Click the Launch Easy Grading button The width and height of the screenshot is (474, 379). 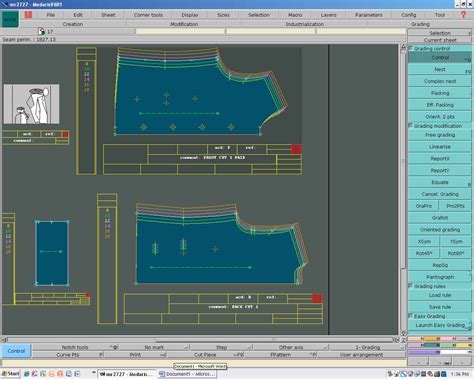tap(440, 325)
